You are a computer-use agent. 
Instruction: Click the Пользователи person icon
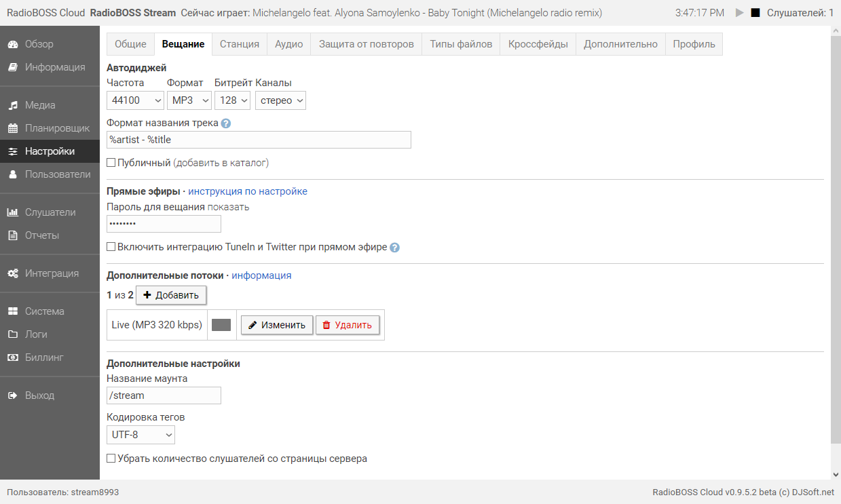12,174
